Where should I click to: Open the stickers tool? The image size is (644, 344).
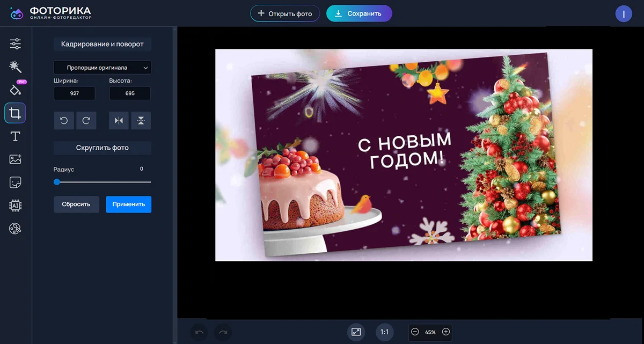(15, 182)
